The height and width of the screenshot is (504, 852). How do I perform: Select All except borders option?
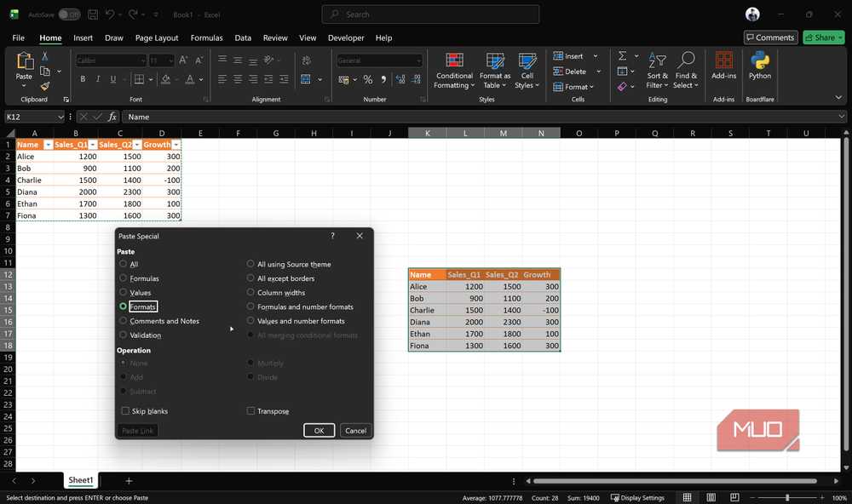click(250, 278)
